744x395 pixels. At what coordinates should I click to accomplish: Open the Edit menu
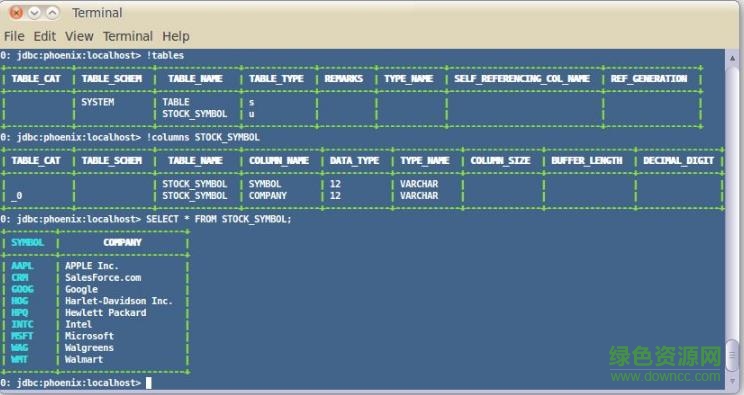coord(45,36)
